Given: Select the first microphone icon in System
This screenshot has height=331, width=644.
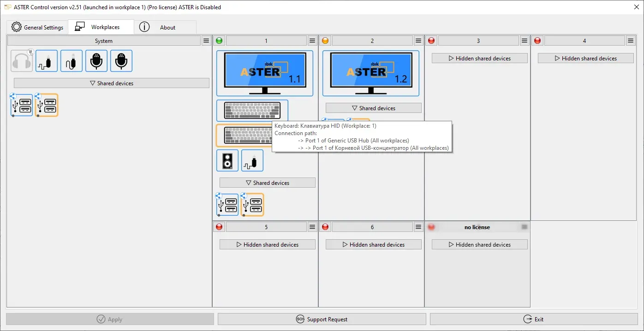Looking at the screenshot, I should click(x=96, y=61).
